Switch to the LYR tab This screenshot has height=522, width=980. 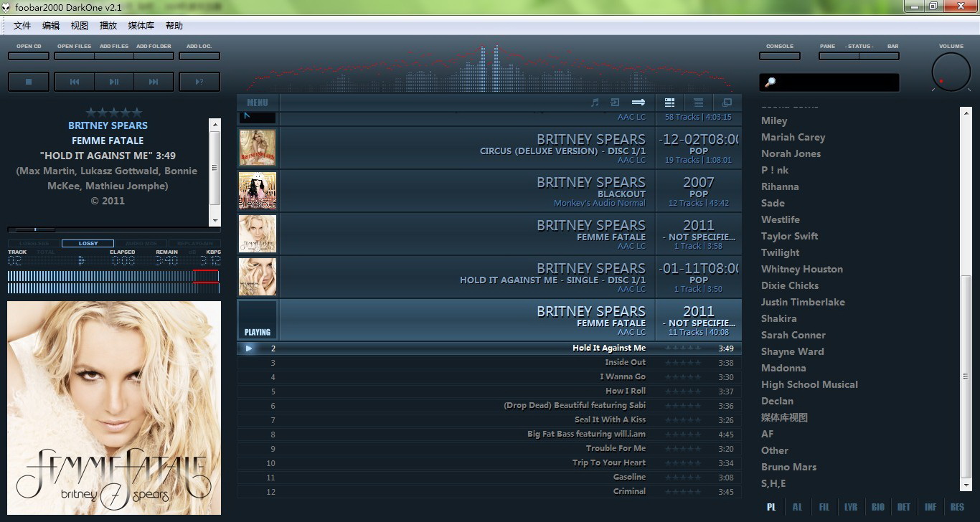coord(851,507)
